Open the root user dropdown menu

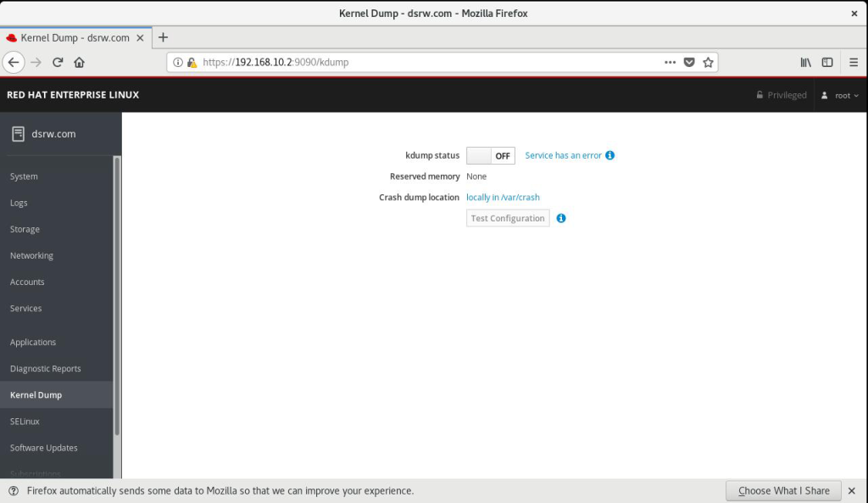click(840, 95)
